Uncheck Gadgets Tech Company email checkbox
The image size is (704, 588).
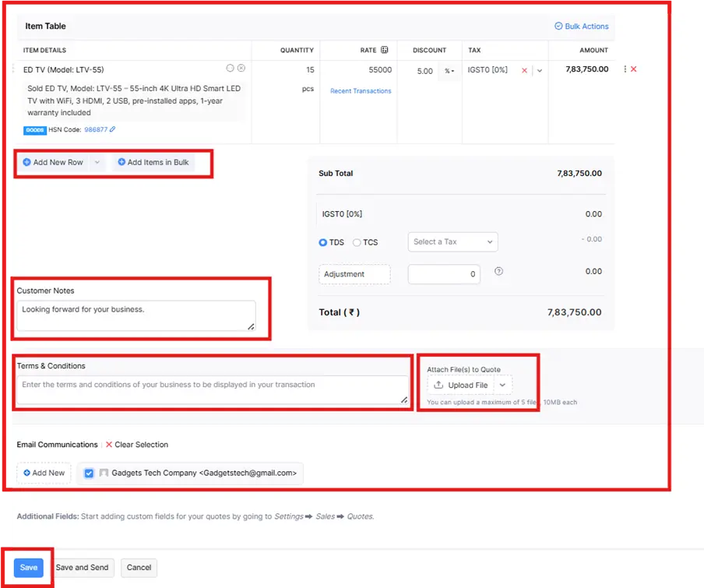tap(89, 473)
